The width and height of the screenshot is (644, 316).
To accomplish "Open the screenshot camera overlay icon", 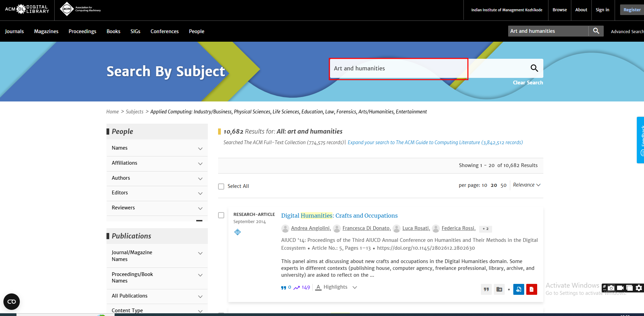I will pyautogui.click(x=611, y=288).
